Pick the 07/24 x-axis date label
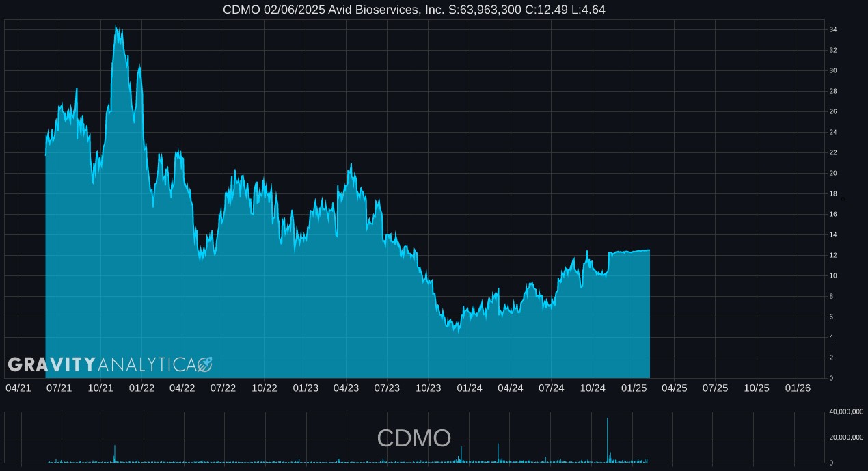Viewport: 868px width, 471px height. [x=552, y=388]
